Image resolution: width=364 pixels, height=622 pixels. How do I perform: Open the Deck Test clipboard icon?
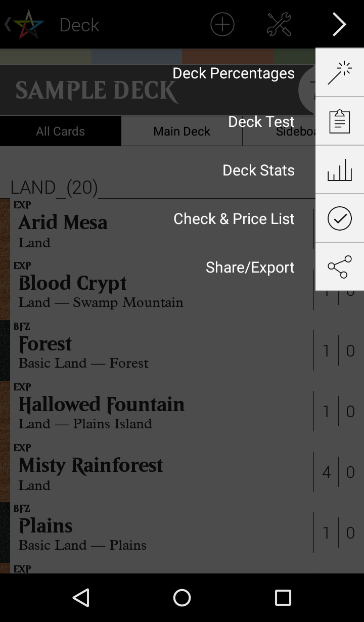(x=339, y=121)
